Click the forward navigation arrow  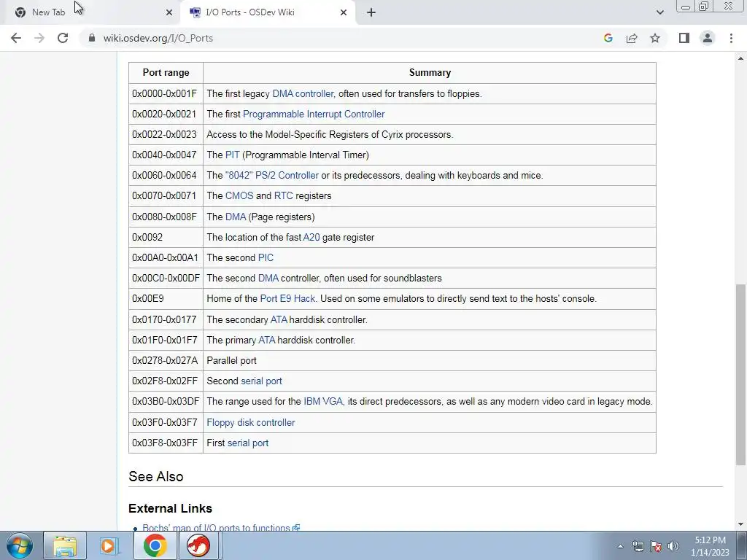(x=39, y=38)
